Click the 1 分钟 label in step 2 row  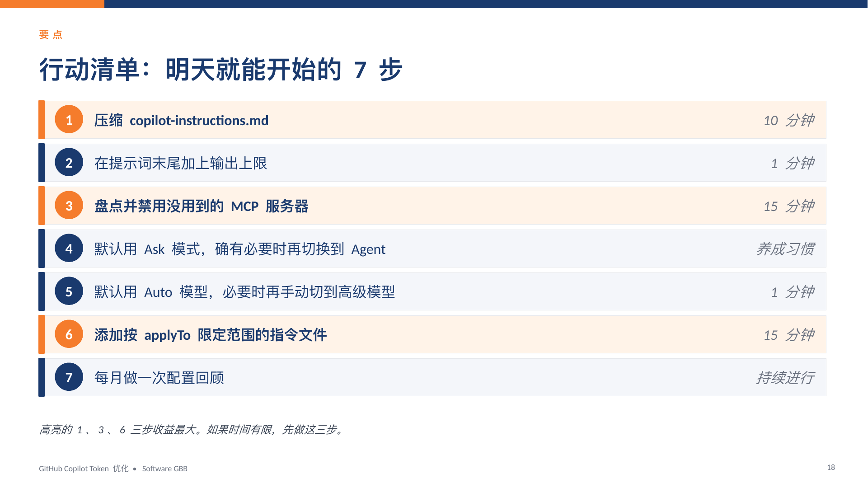793,163
